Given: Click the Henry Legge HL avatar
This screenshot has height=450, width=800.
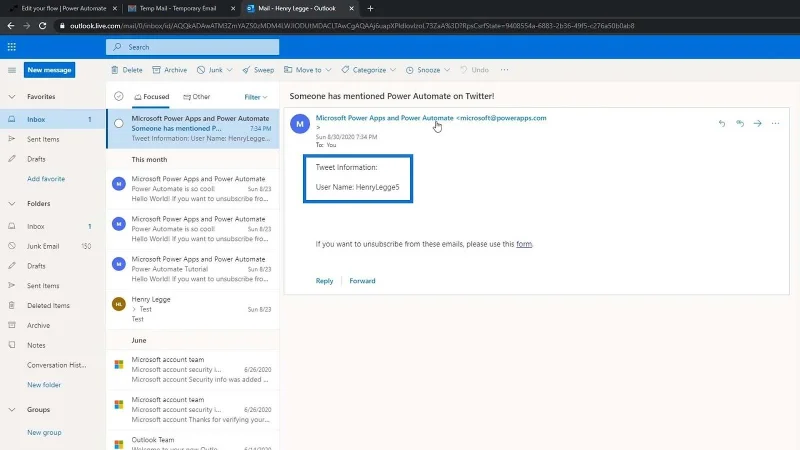Looking at the screenshot, I should pyautogui.click(x=119, y=304).
